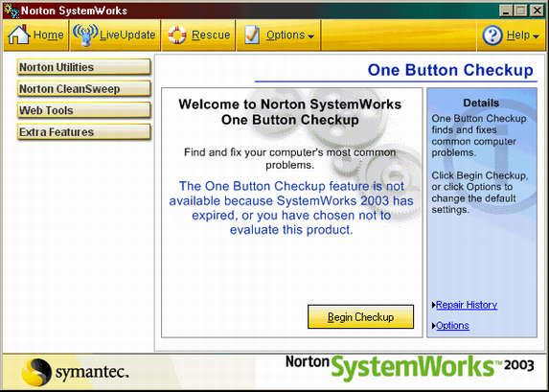The width and height of the screenshot is (549, 392).
Task: Click the Rescue life preserver icon
Action: [x=177, y=35]
